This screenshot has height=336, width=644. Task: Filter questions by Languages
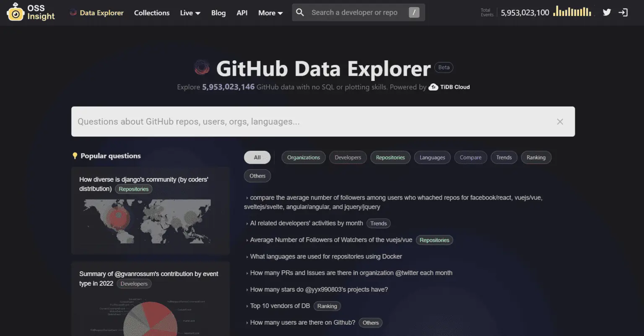click(432, 158)
